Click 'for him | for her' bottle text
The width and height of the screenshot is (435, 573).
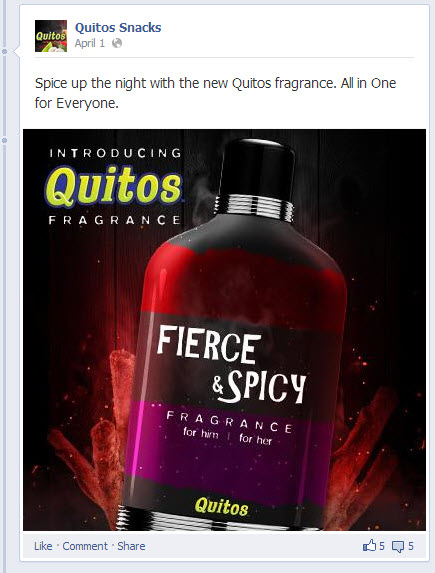click(x=227, y=436)
